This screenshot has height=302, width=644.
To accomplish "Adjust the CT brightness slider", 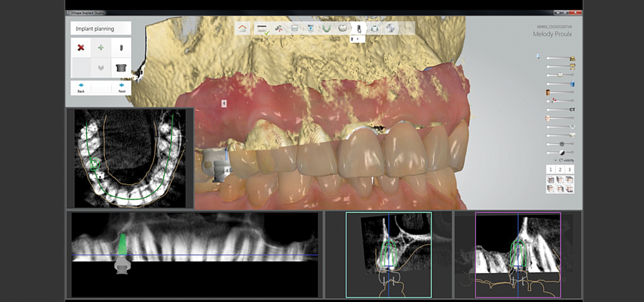I will [x=562, y=144].
